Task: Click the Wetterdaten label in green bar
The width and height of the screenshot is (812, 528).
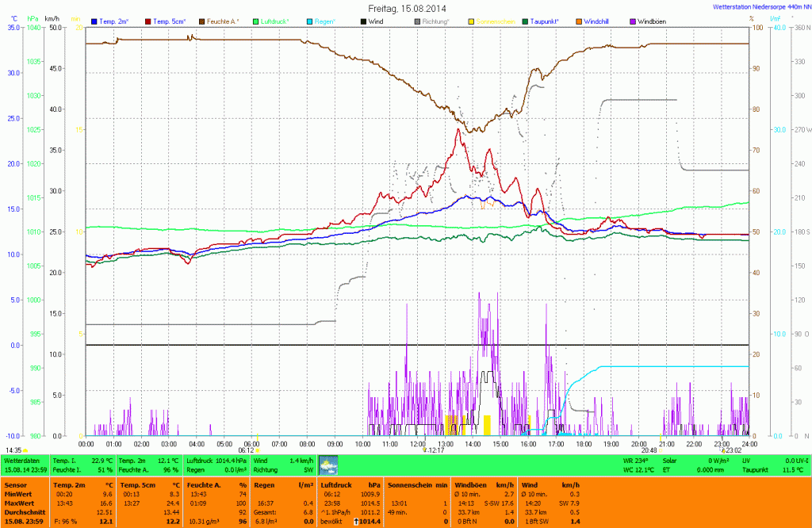Action: [22, 460]
